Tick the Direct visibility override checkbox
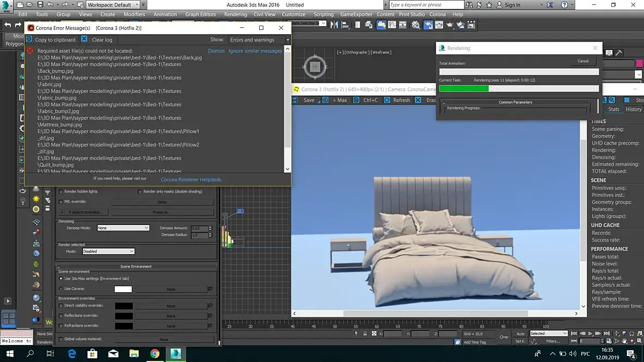The width and height of the screenshot is (644, 362). [61, 306]
